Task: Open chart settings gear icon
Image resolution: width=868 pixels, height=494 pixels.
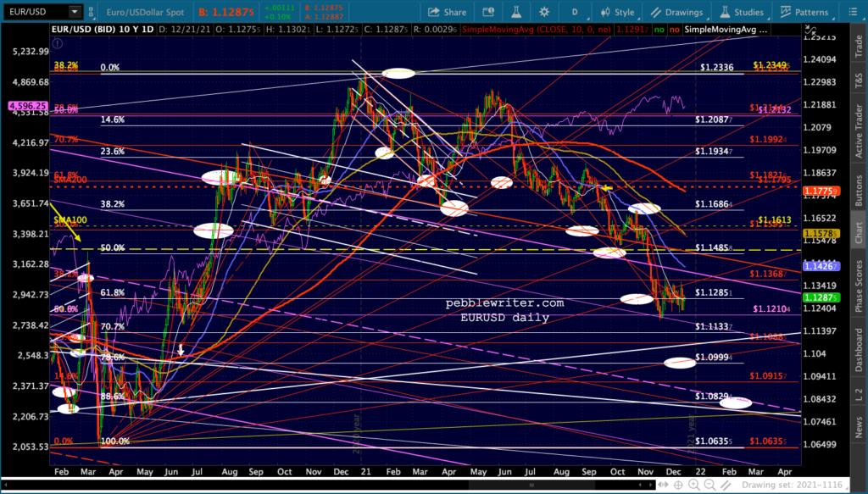Action: pyautogui.click(x=544, y=12)
